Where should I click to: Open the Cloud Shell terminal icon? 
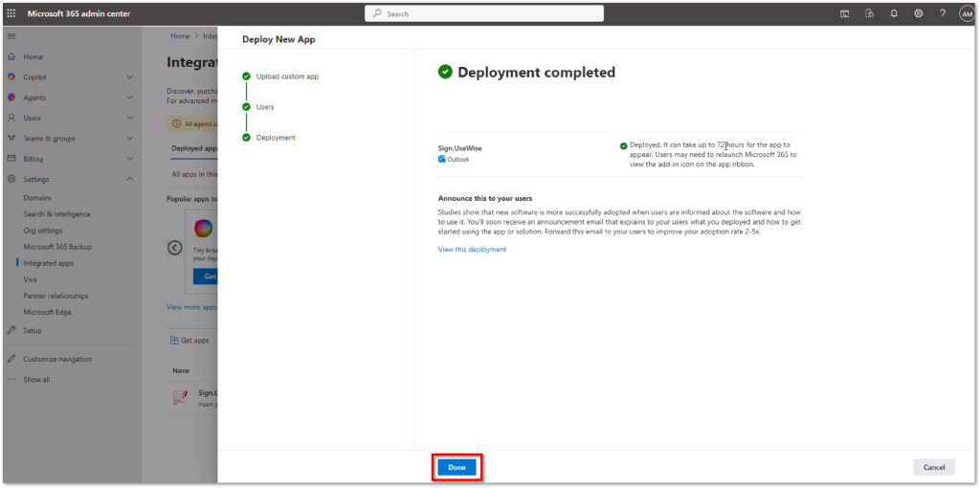click(845, 13)
